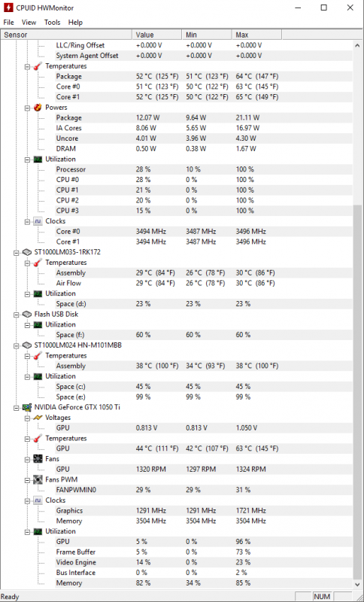The image size is (364, 602).
Task: Select the Space (e:) utilization row
Action: (x=177, y=397)
